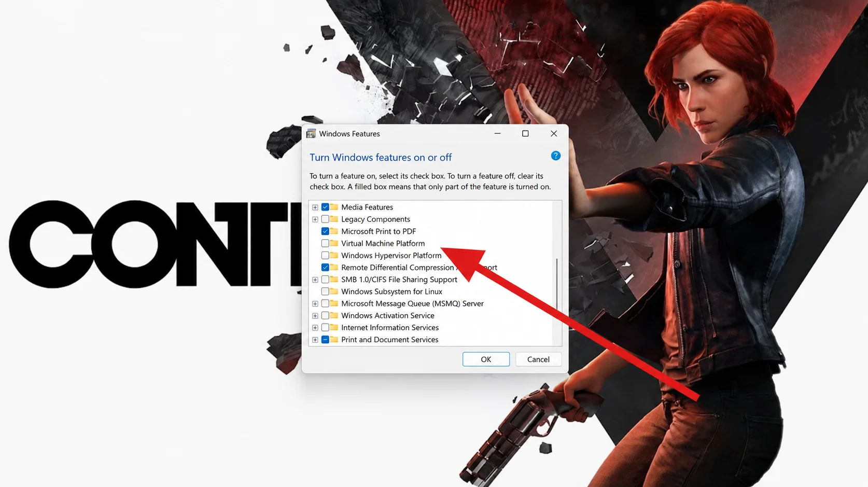Select the "Remote Differential Compression" label
Image resolution: width=868 pixels, height=487 pixels.
coord(398,267)
